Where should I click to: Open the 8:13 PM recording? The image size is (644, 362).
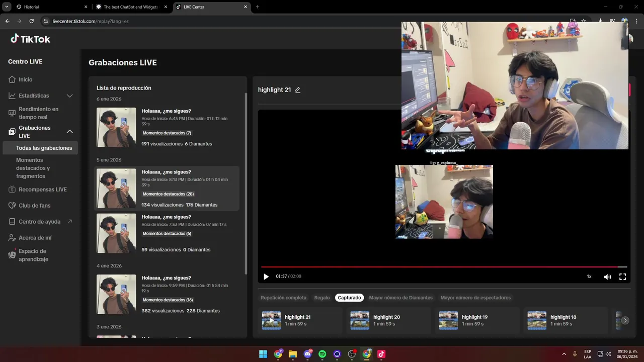(x=167, y=188)
